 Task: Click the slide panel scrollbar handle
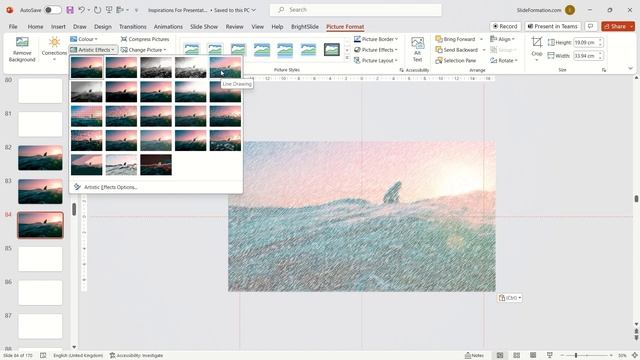74,209
